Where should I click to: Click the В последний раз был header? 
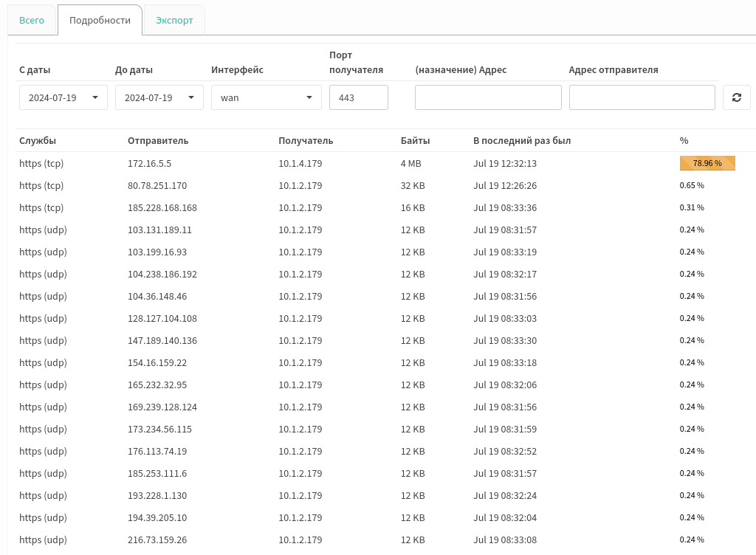(522, 141)
